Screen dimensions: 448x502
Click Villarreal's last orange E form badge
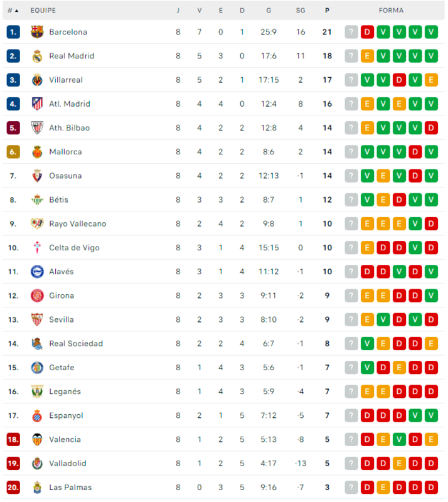pyautogui.click(x=431, y=80)
